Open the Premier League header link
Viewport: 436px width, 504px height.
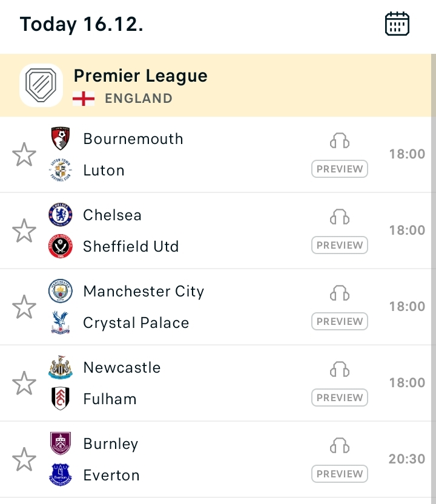pos(140,76)
